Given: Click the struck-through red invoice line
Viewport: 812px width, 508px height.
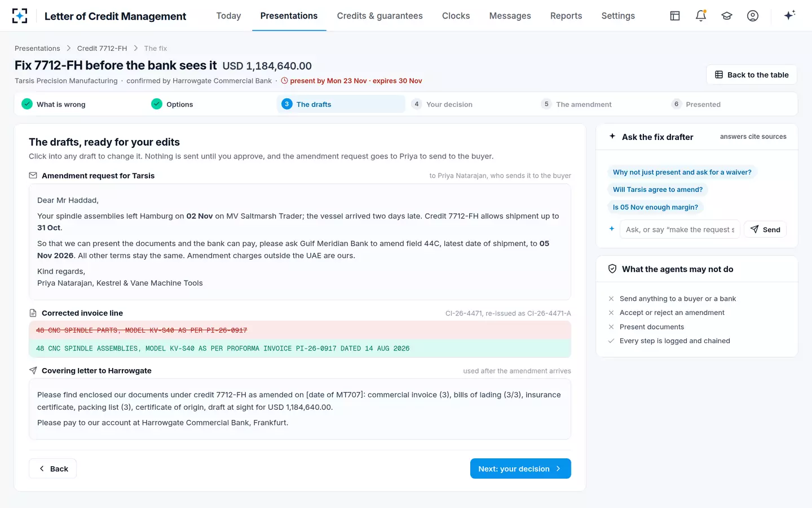Looking at the screenshot, I should (300, 330).
